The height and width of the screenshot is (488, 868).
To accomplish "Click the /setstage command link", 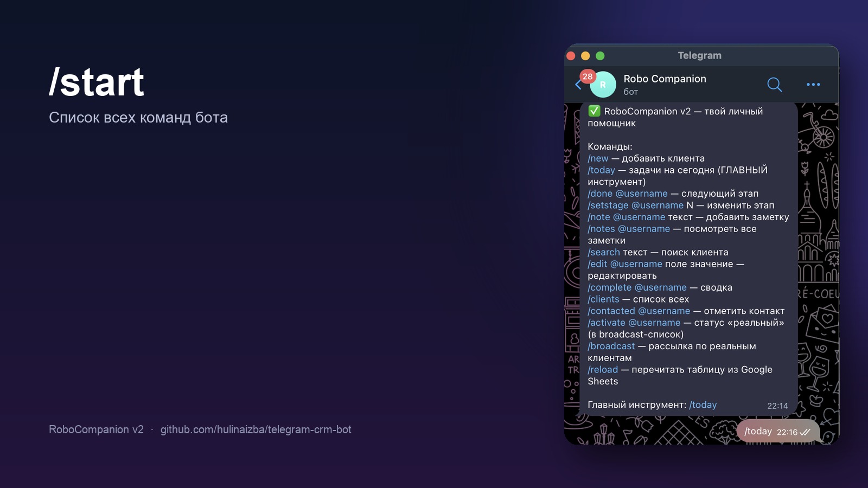I will click(608, 206).
